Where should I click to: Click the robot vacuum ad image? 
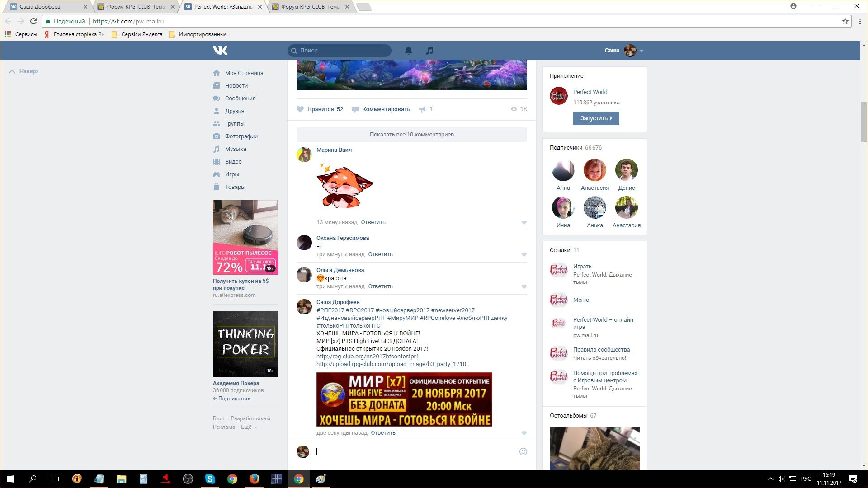pos(245,237)
